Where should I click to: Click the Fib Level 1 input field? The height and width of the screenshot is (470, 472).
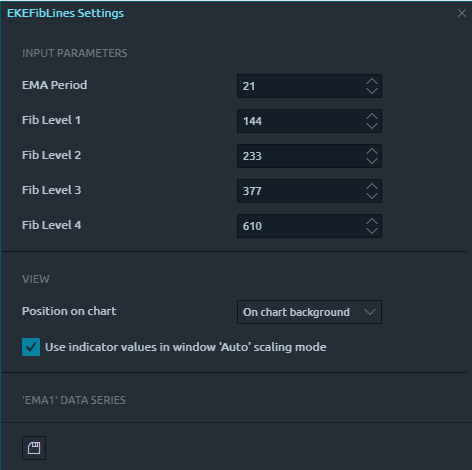(x=309, y=121)
